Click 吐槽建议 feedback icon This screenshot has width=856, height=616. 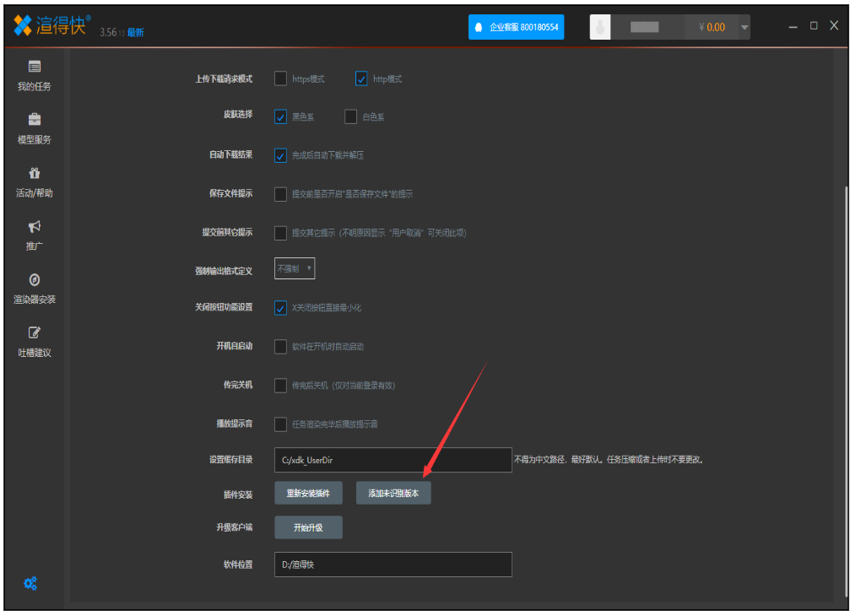[35, 332]
